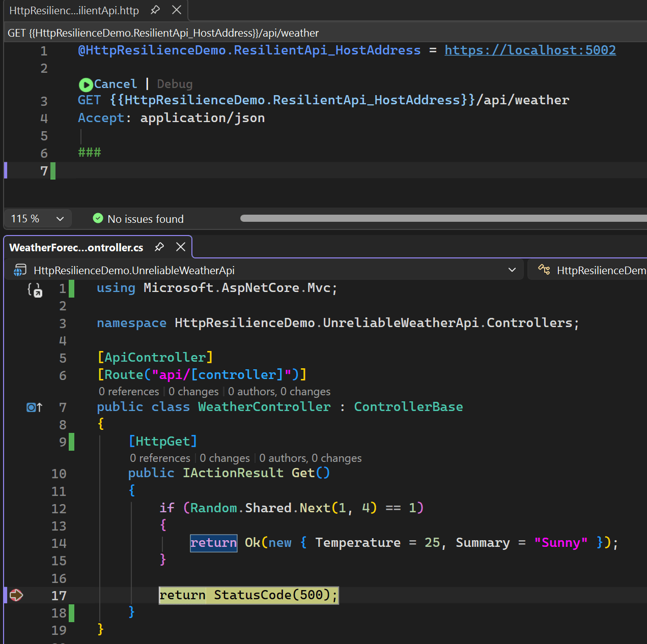Open the https://localhost:5002 link
647x644 pixels.
click(x=530, y=50)
